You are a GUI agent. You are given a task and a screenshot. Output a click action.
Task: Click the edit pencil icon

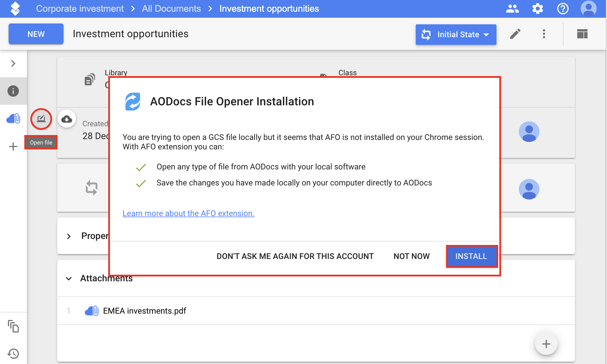click(x=515, y=34)
